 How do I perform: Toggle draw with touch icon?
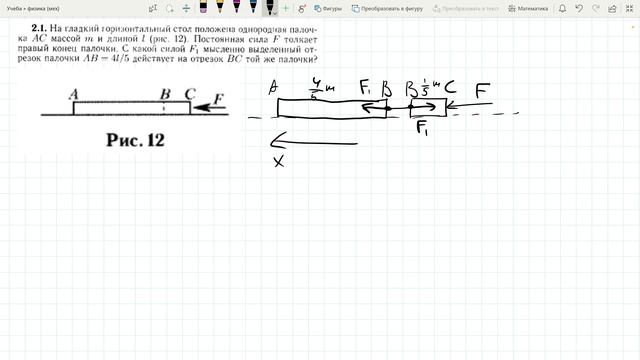click(302, 8)
